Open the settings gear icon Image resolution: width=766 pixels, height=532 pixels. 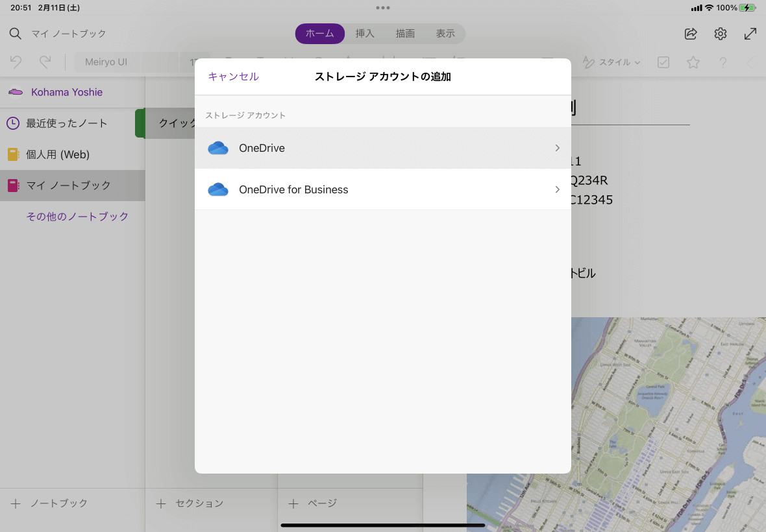tap(721, 34)
